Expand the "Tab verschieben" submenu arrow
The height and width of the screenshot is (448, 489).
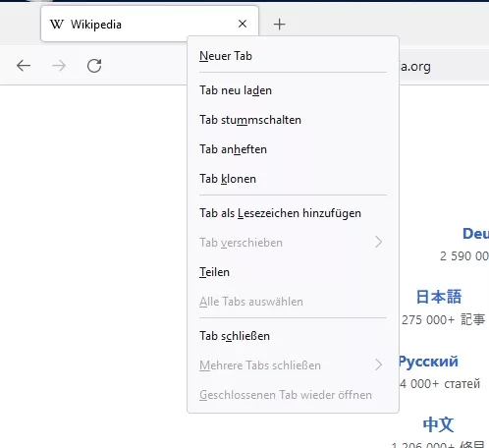coord(379,242)
